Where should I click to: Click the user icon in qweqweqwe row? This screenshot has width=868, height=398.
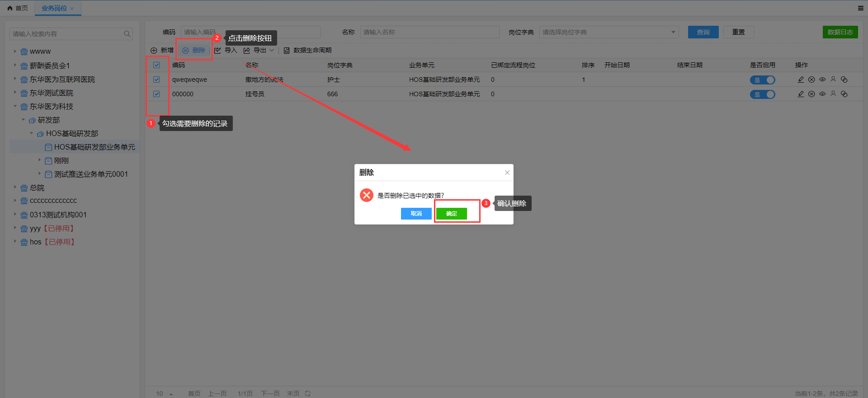point(833,80)
